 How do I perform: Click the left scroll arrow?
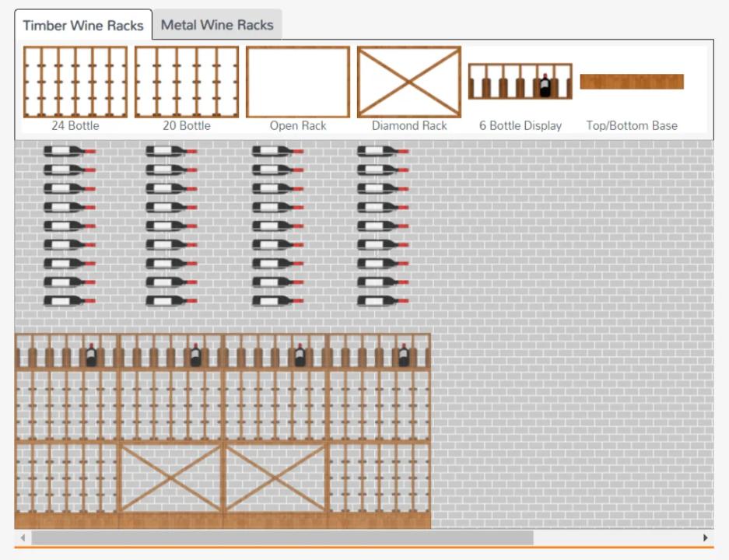(x=23, y=537)
